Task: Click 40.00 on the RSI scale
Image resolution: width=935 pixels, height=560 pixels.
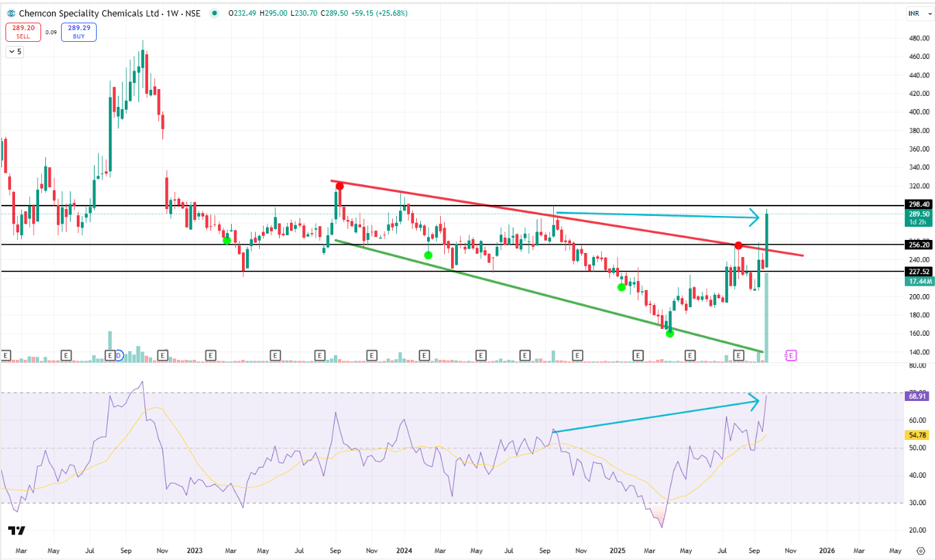Action: (x=917, y=476)
